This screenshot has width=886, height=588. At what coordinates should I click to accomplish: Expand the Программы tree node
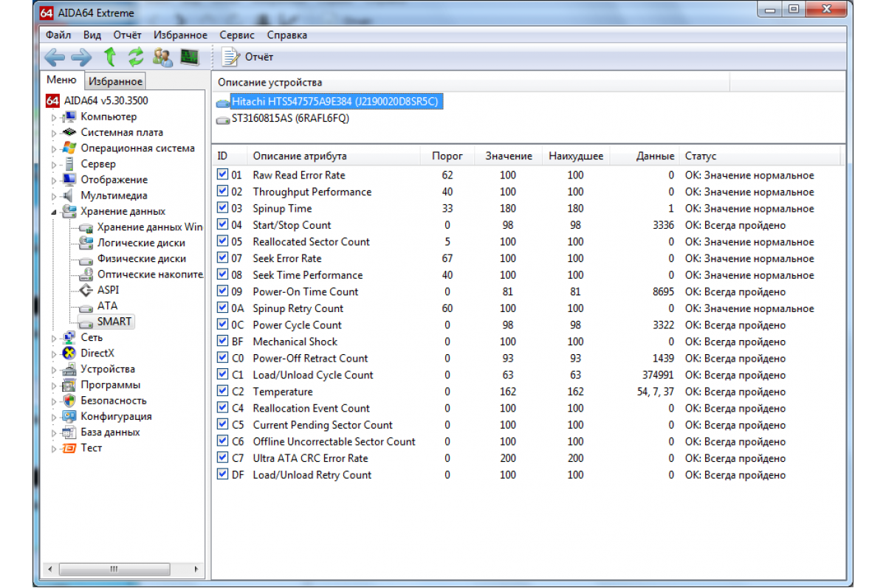[53, 385]
